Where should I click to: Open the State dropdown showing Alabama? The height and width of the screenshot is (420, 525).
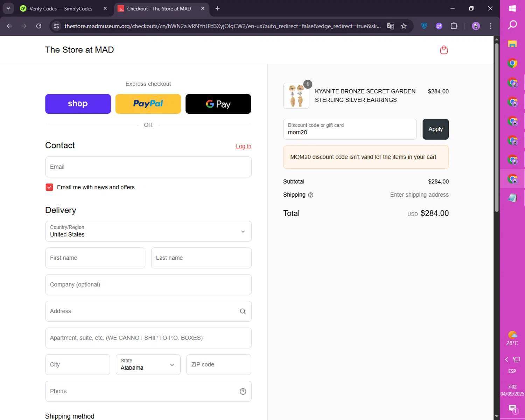coord(148,365)
